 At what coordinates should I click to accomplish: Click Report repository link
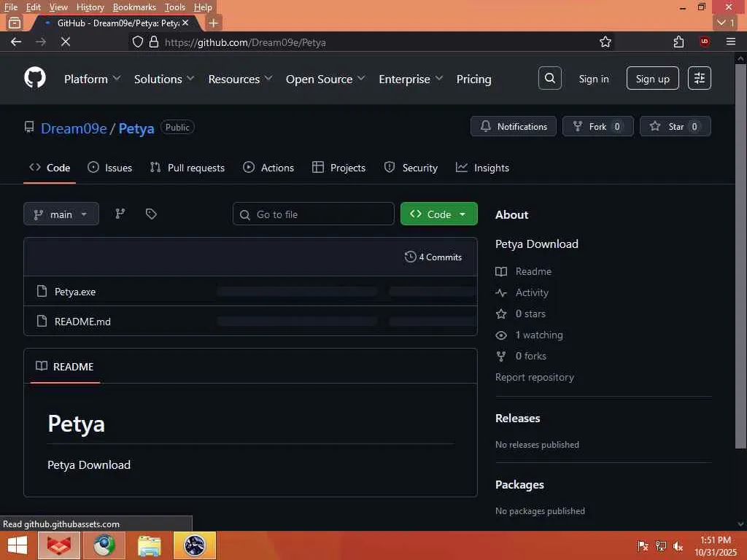pos(535,377)
